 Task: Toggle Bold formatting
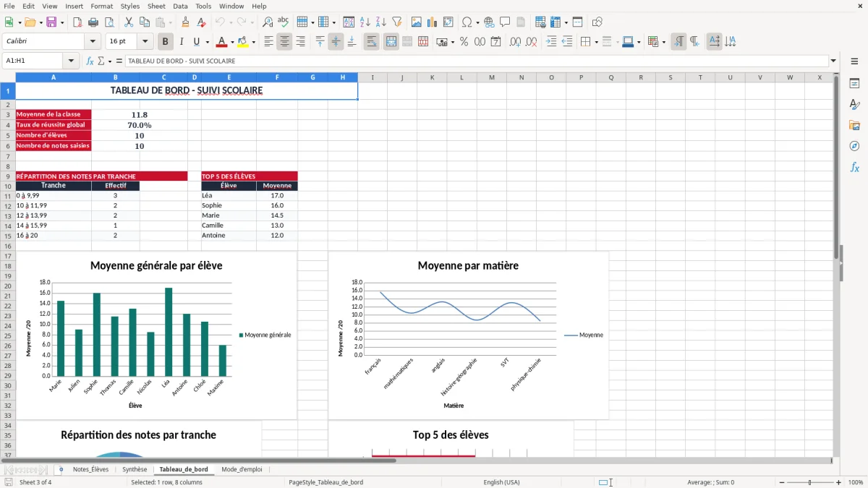tap(166, 42)
